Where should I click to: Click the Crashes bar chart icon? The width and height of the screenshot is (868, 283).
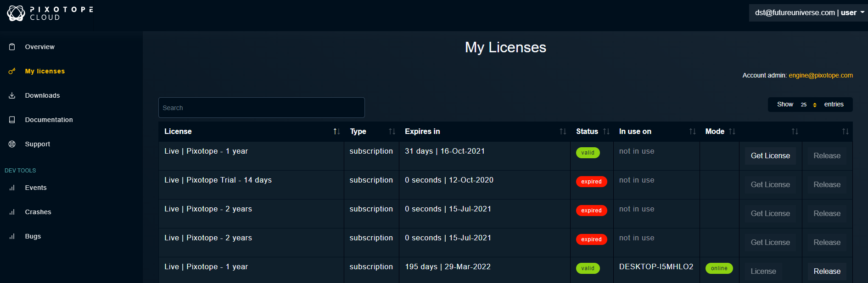coord(12,212)
